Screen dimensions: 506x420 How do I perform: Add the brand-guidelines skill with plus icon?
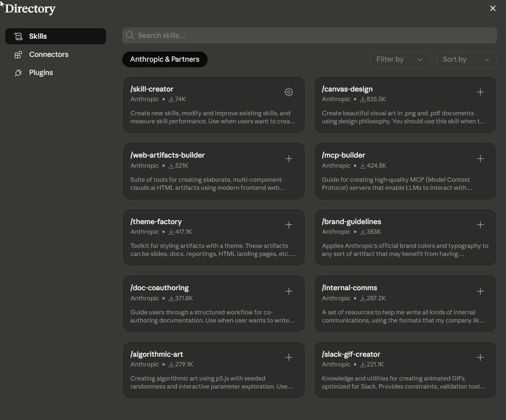tap(480, 225)
